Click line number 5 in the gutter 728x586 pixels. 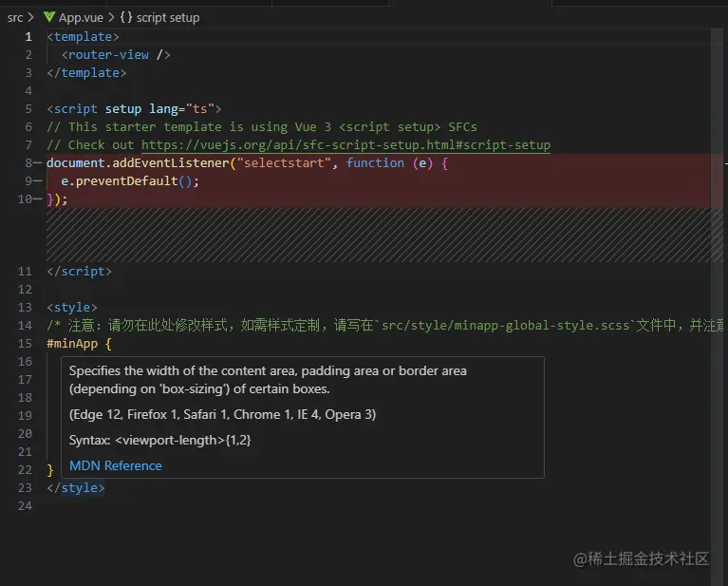pyautogui.click(x=28, y=108)
